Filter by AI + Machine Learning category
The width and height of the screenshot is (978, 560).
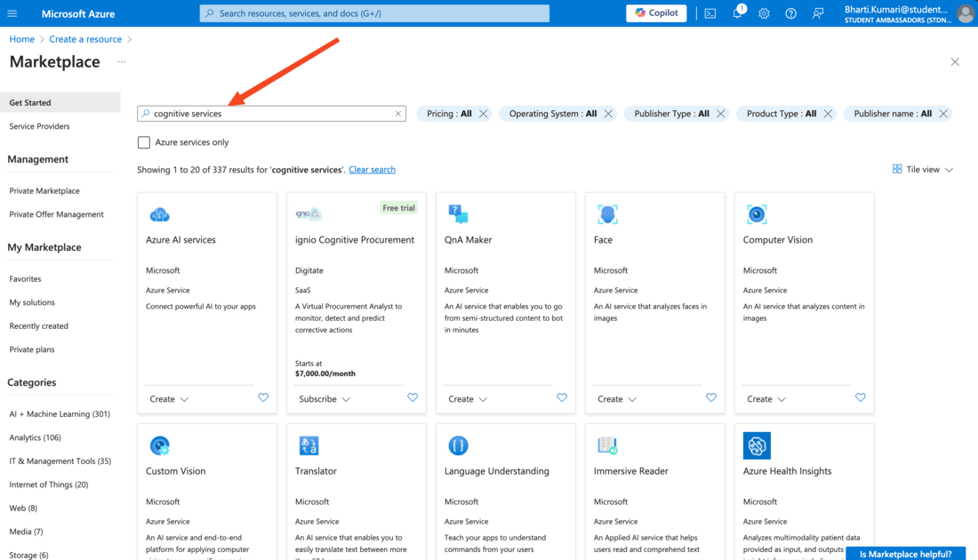(60, 414)
